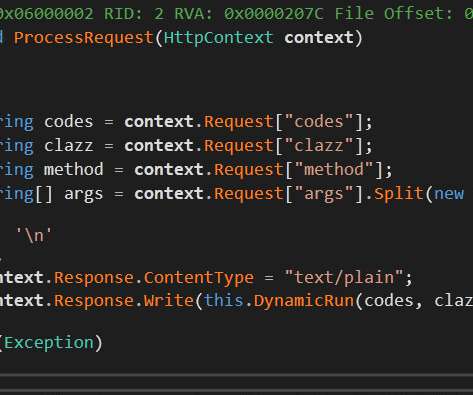Click the Exception type in catch clause

tap(49, 343)
